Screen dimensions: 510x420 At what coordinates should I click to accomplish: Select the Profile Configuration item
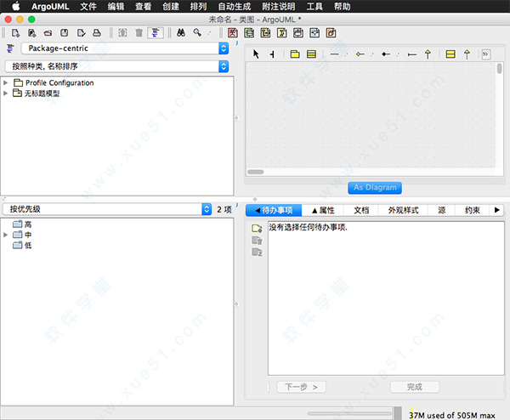(x=54, y=83)
